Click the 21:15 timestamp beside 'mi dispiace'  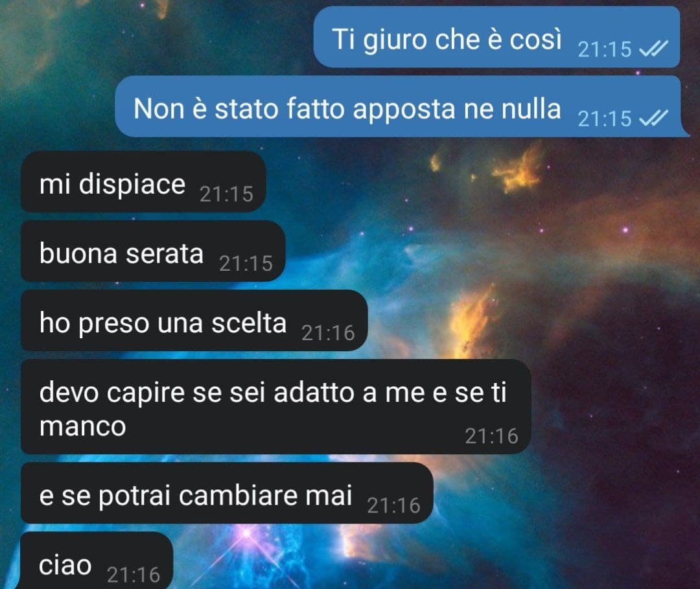click(226, 194)
